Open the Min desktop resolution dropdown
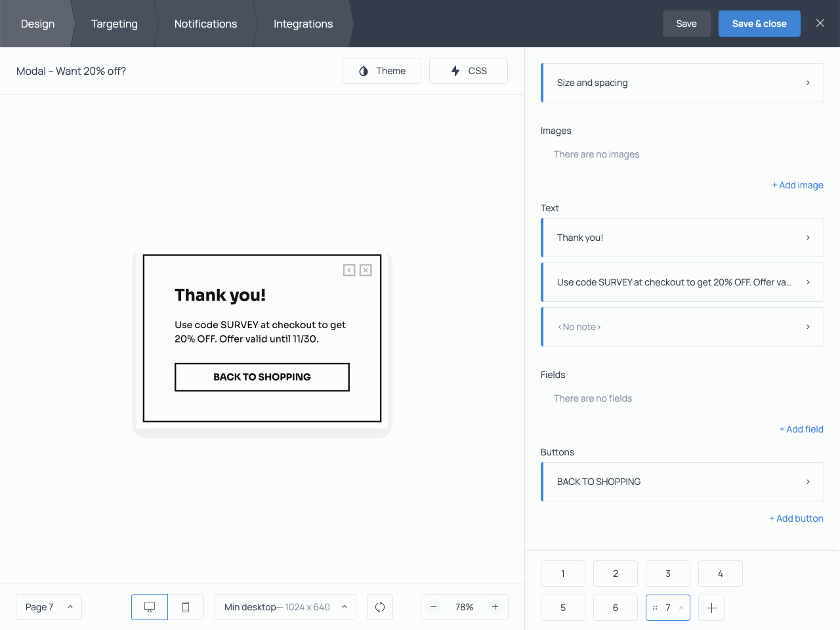The width and height of the screenshot is (840, 630). pyautogui.click(x=285, y=607)
